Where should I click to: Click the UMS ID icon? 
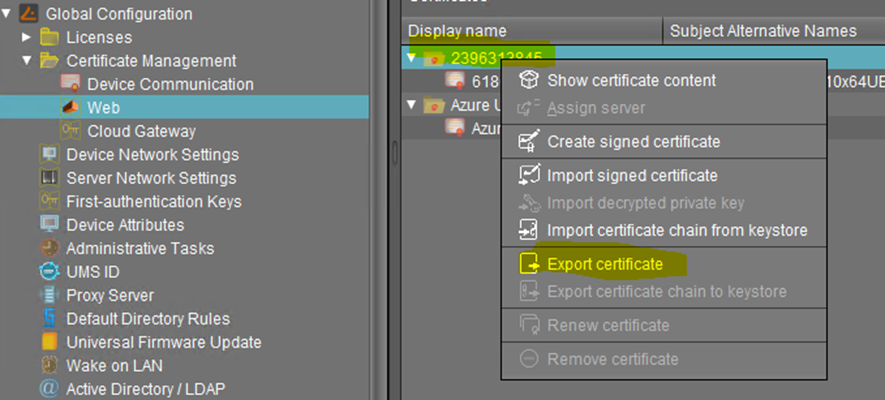tap(49, 272)
